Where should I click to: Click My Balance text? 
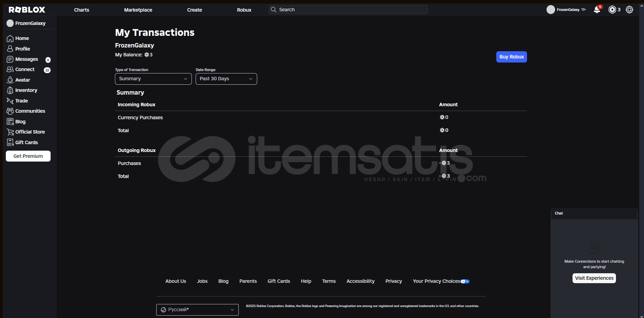(129, 55)
